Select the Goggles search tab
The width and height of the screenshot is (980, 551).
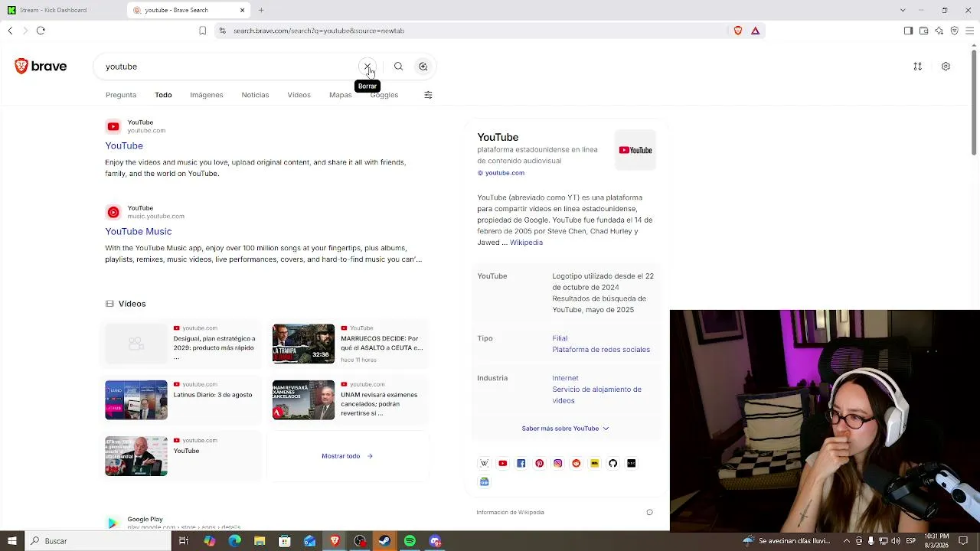[x=384, y=95]
